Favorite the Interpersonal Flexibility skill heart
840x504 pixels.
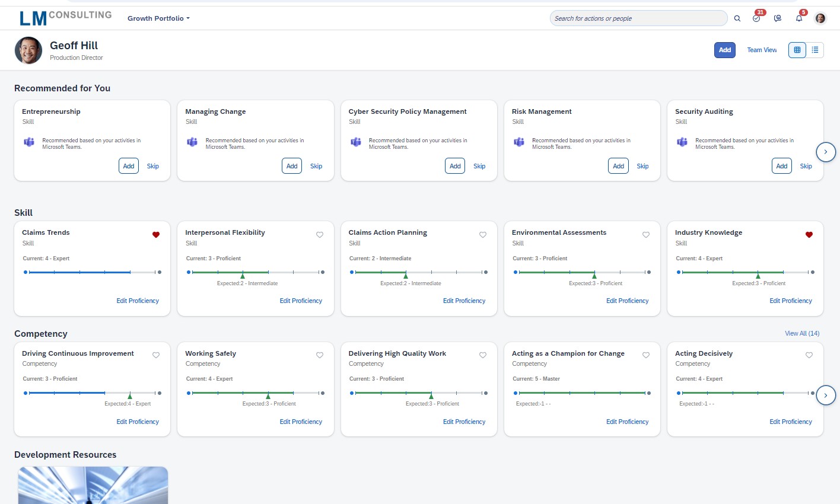click(320, 235)
